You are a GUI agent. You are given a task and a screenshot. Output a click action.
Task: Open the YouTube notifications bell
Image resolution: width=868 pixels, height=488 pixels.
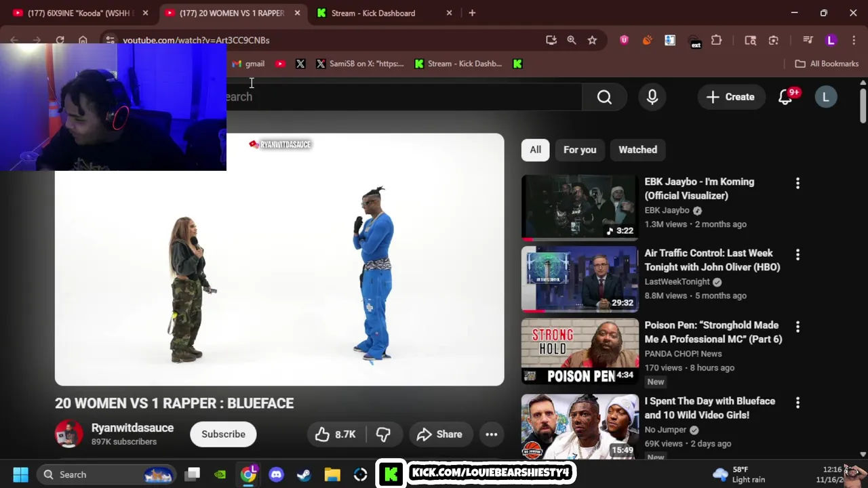[785, 97]
